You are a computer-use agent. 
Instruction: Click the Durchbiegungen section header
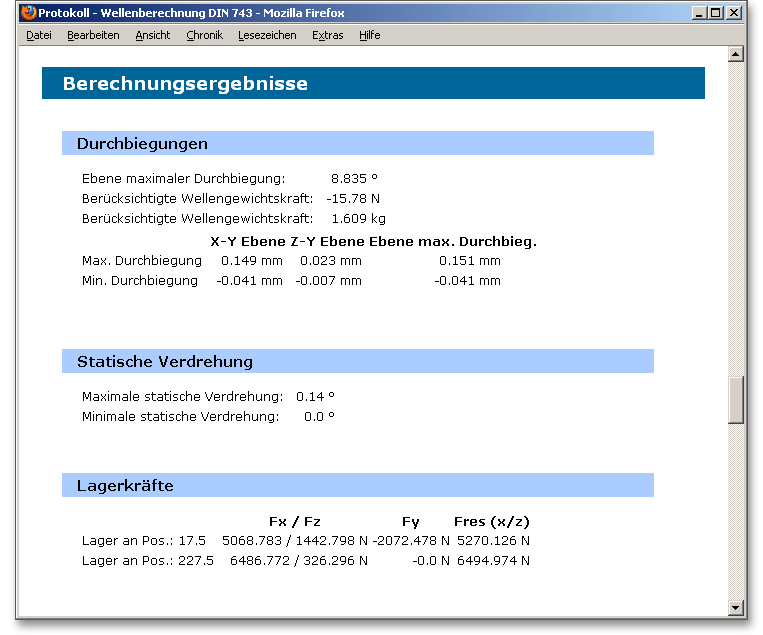coord(142,143)
